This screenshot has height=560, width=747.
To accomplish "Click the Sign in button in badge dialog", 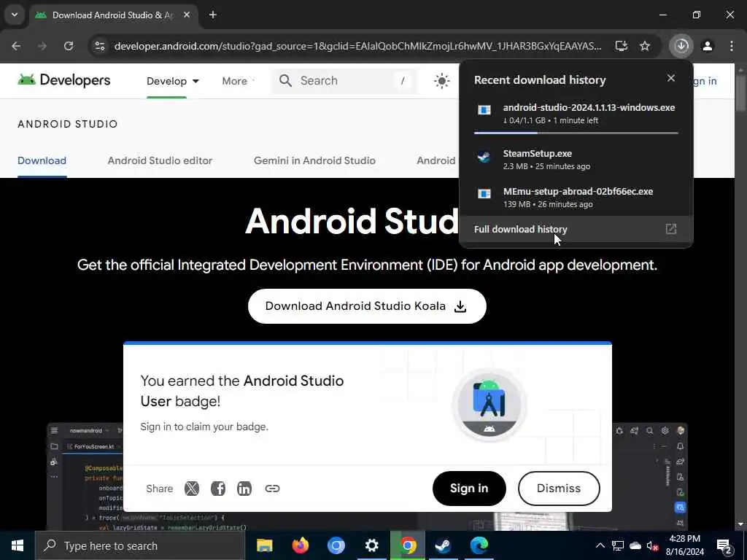I will click(x=469, y=489).
